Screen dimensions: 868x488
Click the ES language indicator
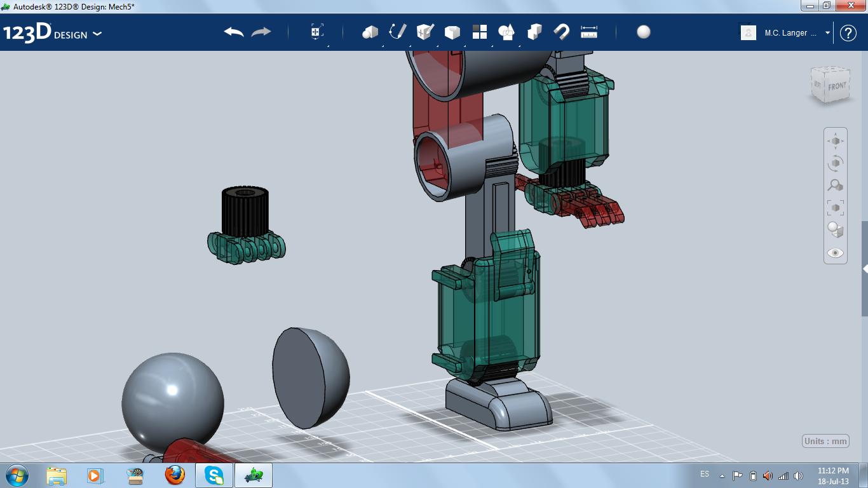point(705,475)
